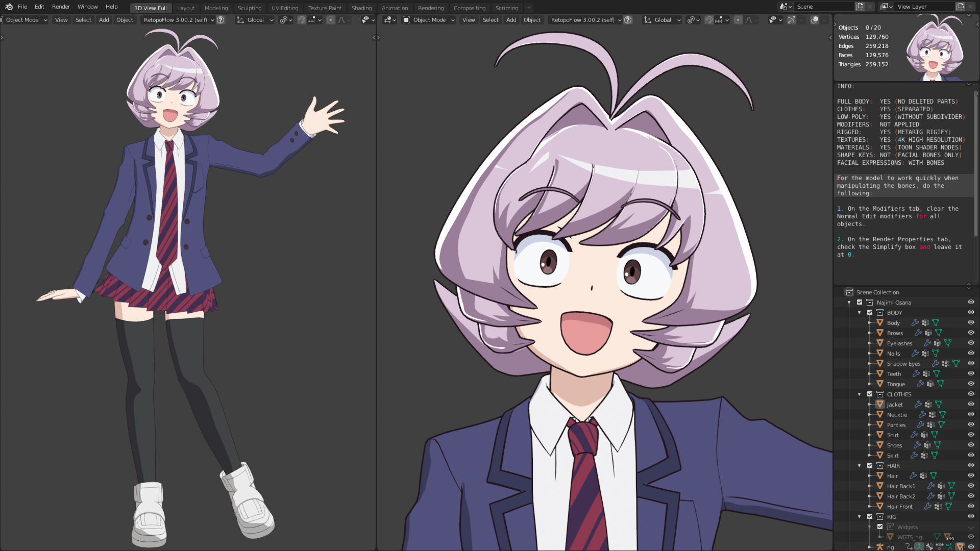Collapse the RIG collection
This screenshot has width=980, height=551.
[860, 517]
